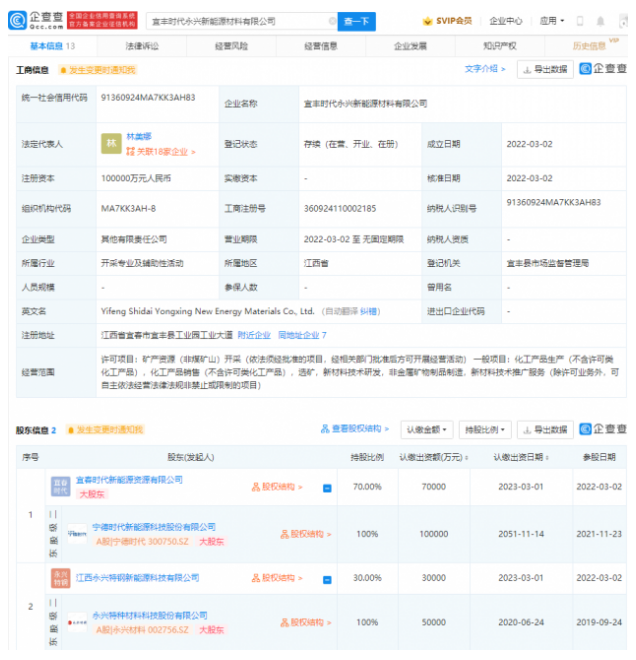Click 纠错 link beside English name
Screen dimensions: 636x660
pos(368,311)
